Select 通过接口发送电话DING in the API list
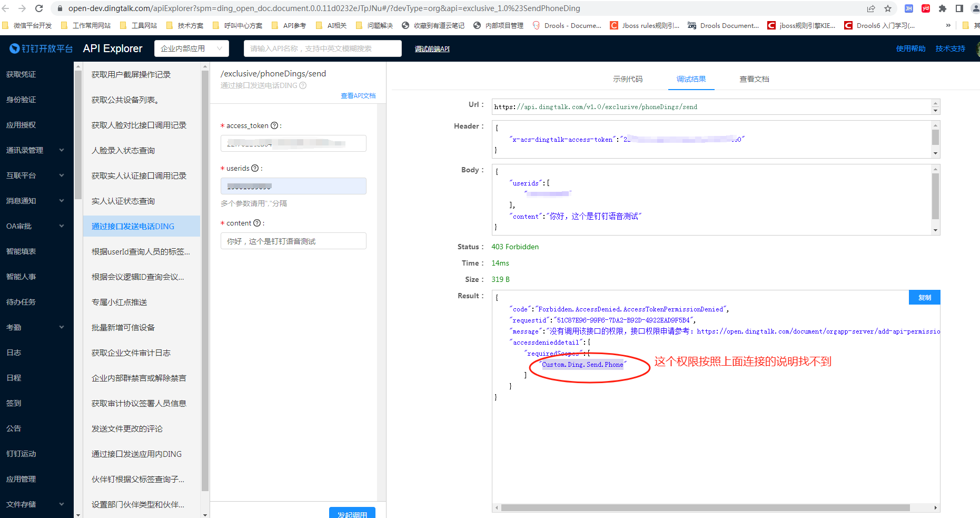 pos(141,226)
